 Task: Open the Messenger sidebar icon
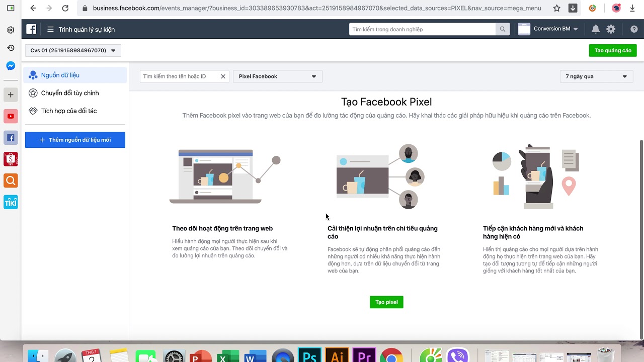11,66
